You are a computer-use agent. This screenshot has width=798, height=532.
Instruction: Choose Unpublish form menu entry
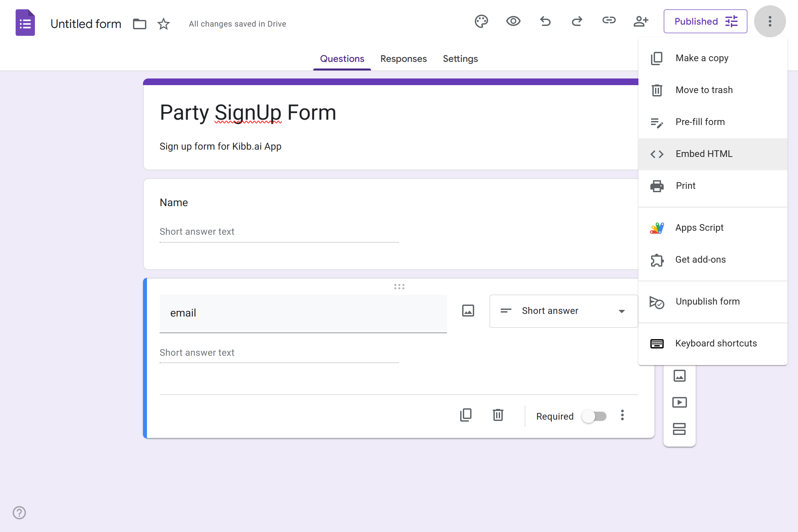713,302
